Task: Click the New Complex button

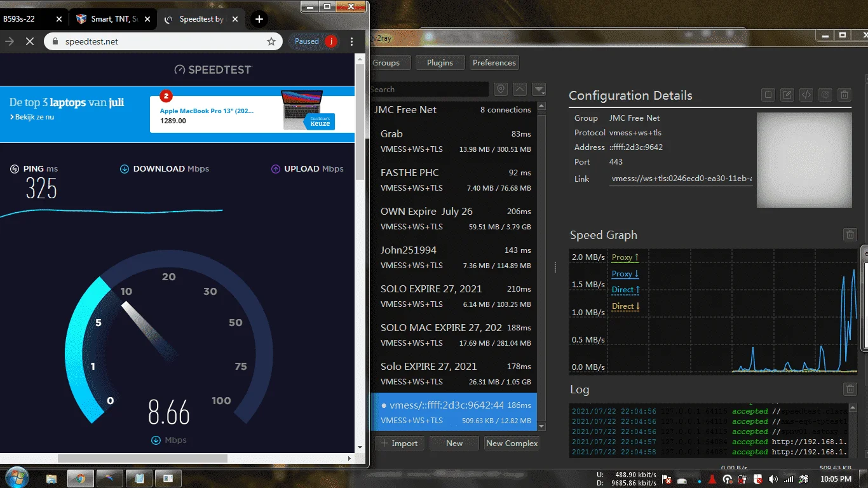Action: tap(512, 444)
